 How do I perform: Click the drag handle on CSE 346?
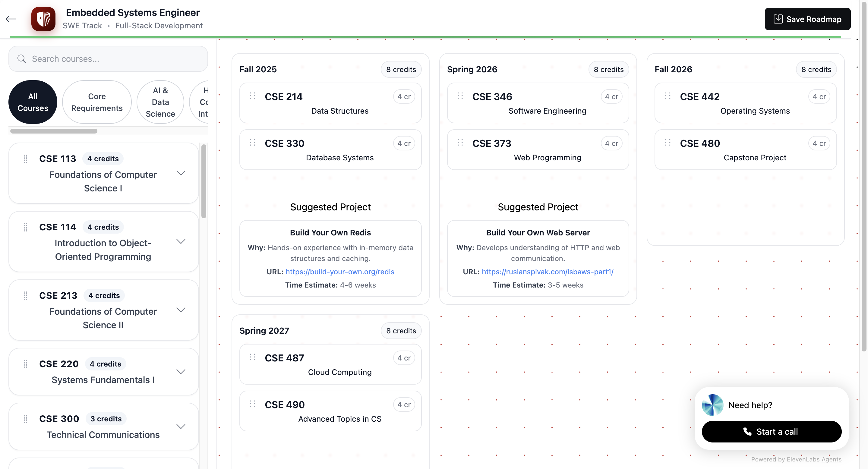coord(460,96)
